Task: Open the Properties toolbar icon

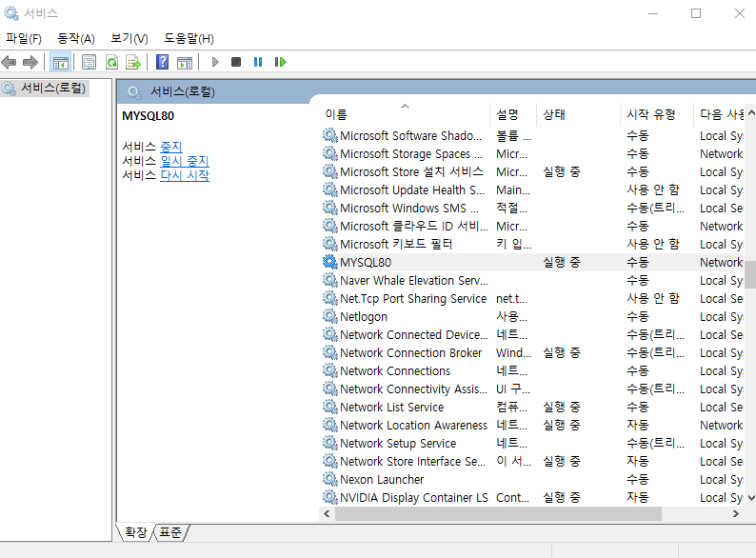Action: pos(89,62)
